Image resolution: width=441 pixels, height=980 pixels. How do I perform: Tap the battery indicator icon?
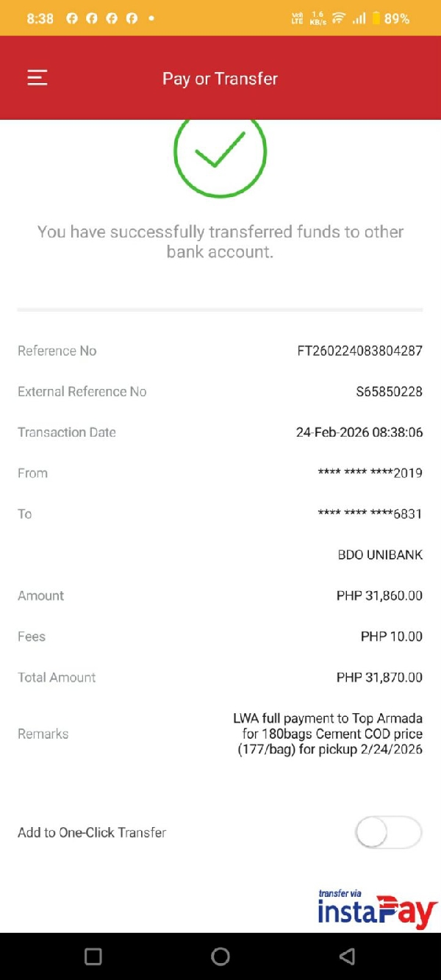[x=376, y=18]
